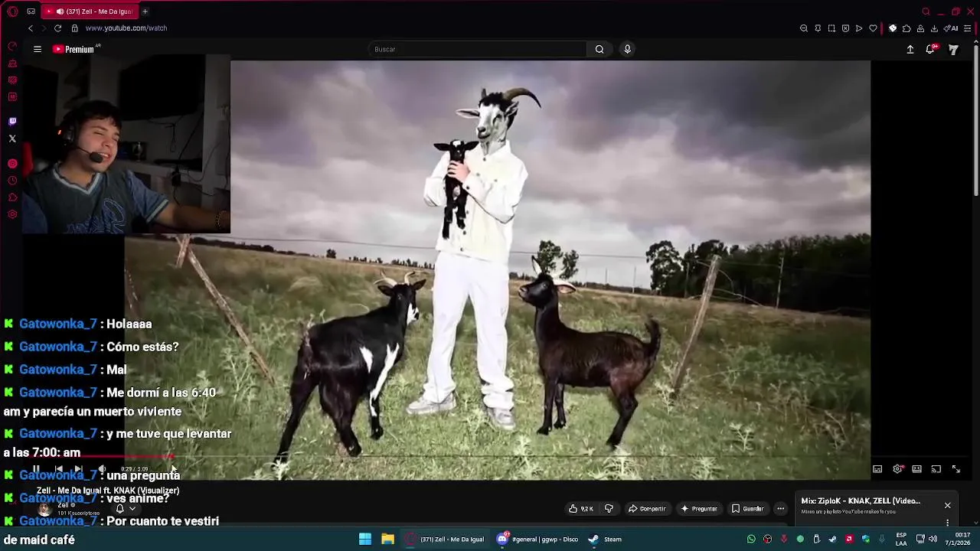
Task: Open the extensions puzzle icon
Action: (x=906, y=28)
